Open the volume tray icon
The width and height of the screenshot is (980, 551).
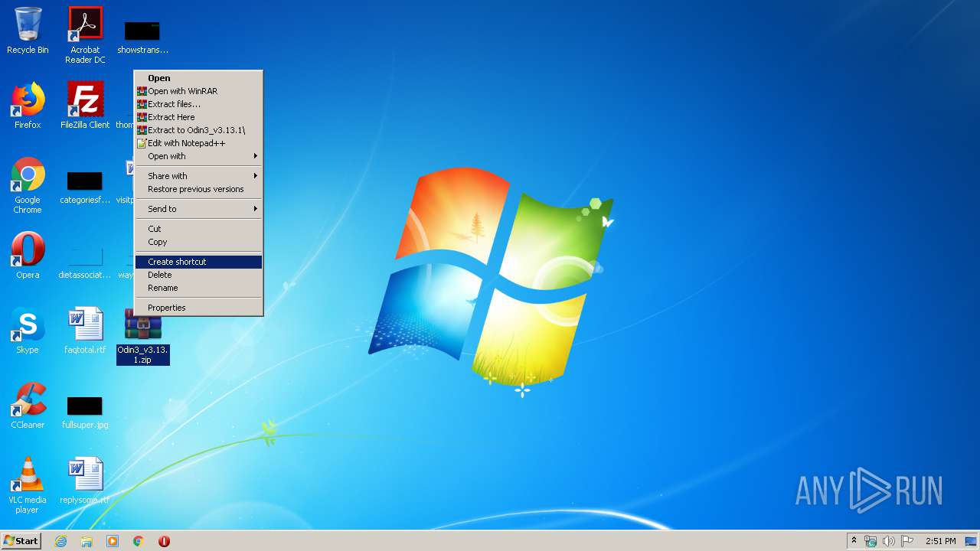tap(888, 541)
